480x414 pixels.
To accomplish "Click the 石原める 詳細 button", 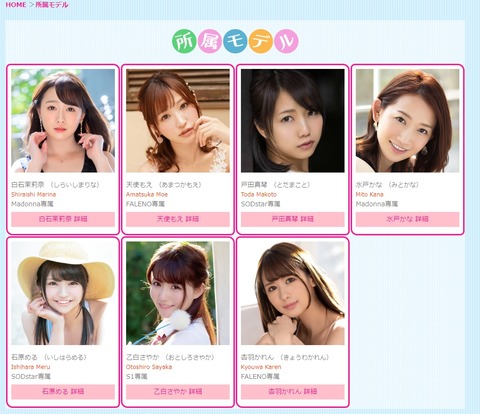I will pos(63,392).
